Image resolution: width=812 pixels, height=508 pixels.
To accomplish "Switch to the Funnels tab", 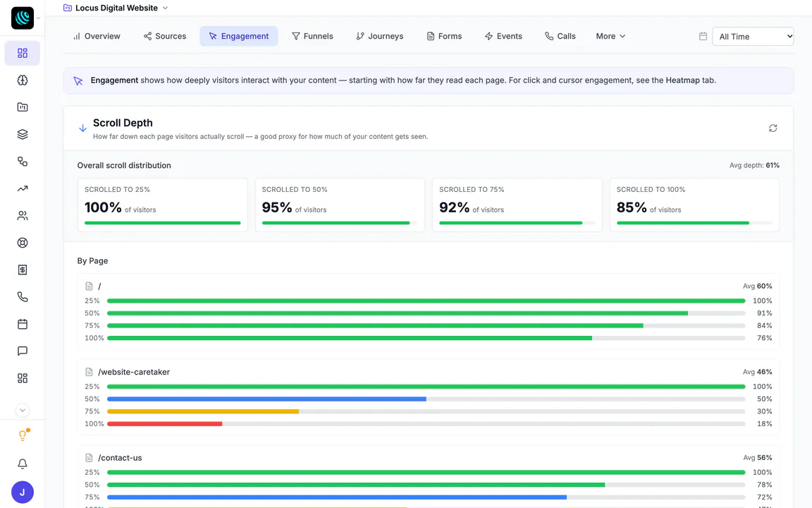I will 312,36.
